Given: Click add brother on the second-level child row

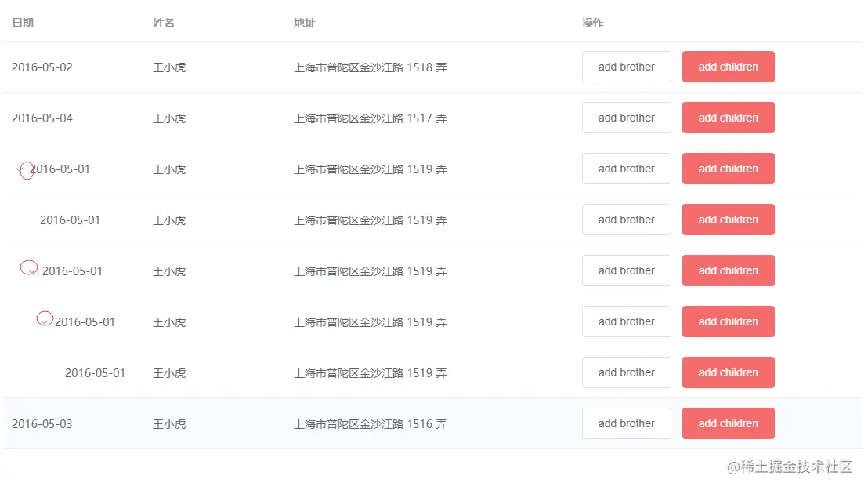Looking at the screenshot, I should (626, 270).
